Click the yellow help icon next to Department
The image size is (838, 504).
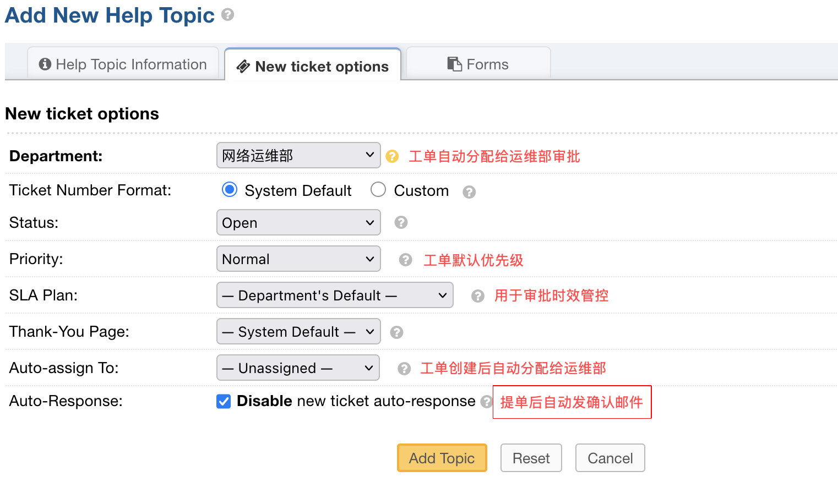(392, 156)
